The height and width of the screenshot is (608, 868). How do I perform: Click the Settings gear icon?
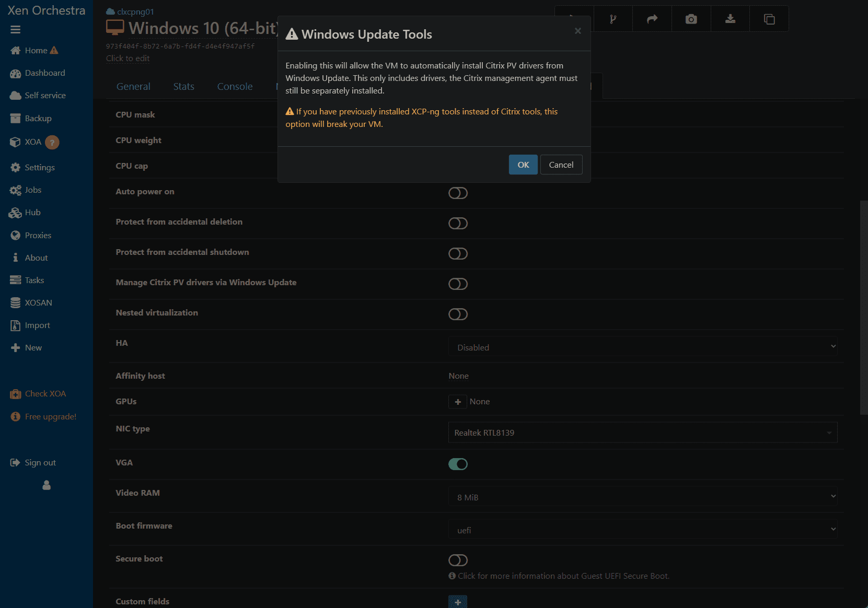point(15,168)
